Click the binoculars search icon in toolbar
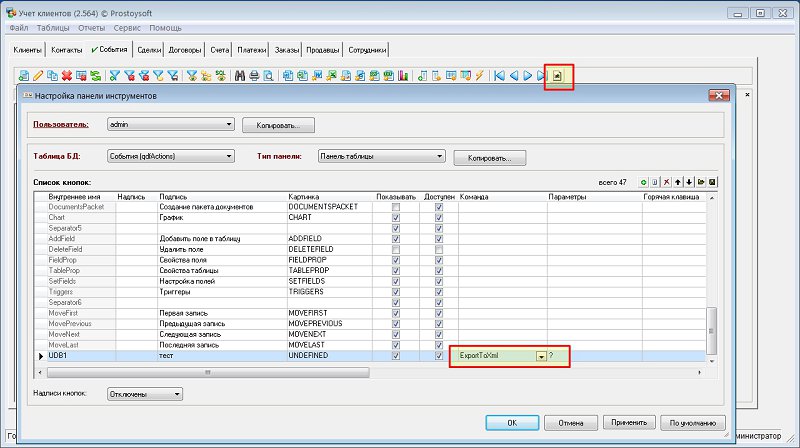 point(240,76)
